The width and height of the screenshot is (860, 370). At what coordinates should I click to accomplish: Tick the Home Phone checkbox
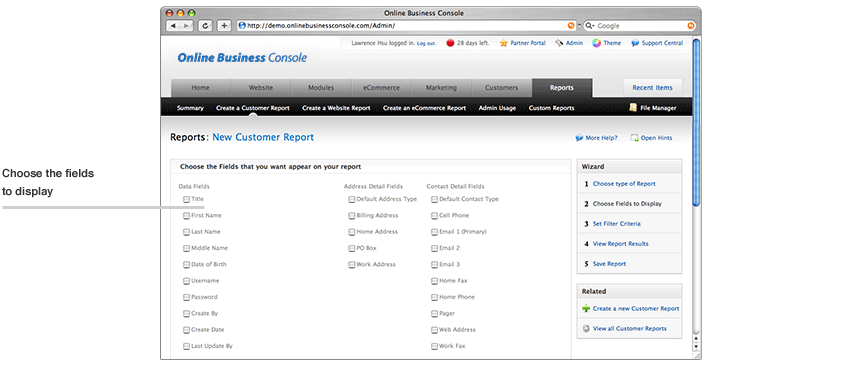(434, 297)
